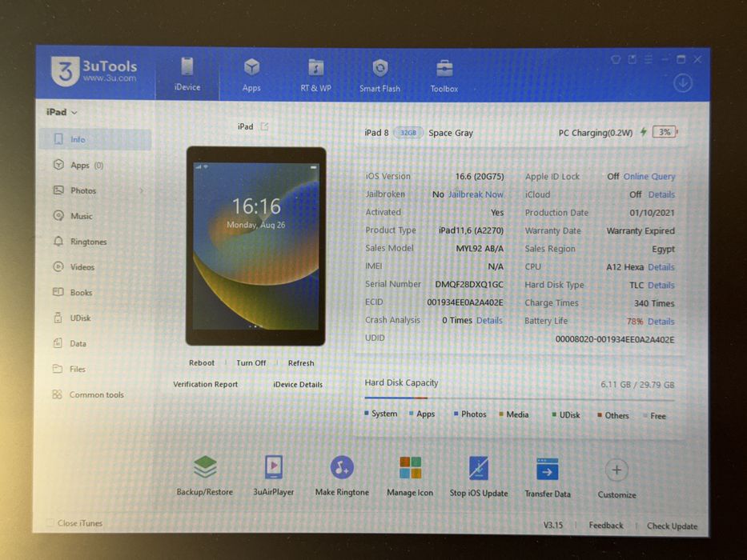
Task: Expand the Photos submenu arrow
Action: (x=142, y=191)
